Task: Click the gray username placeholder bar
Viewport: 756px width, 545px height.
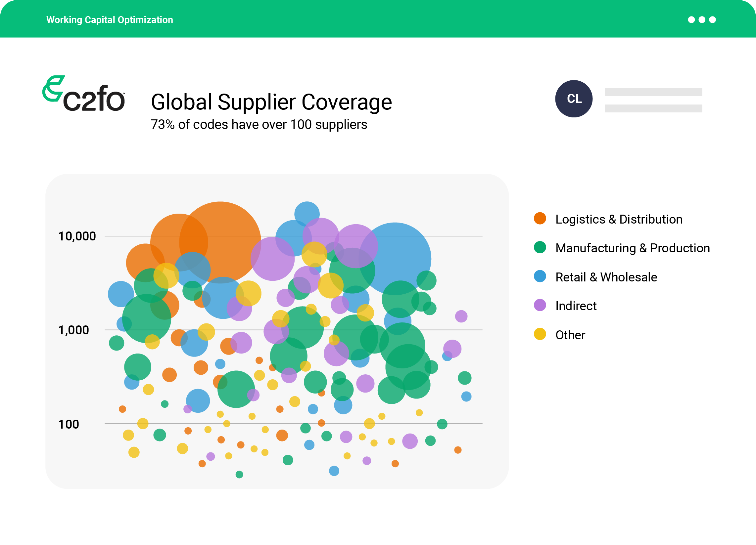Action: (x=653, y=92)
